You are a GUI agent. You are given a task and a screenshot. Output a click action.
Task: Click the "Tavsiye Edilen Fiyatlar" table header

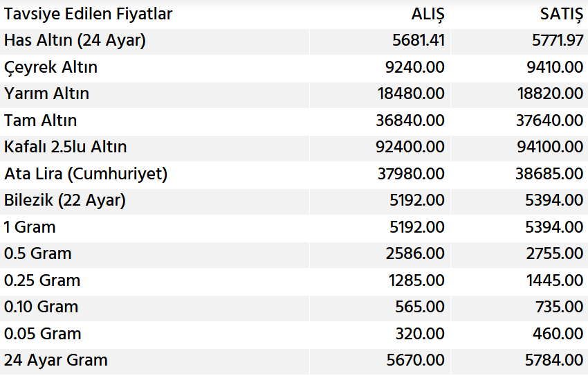pos(89,14)
